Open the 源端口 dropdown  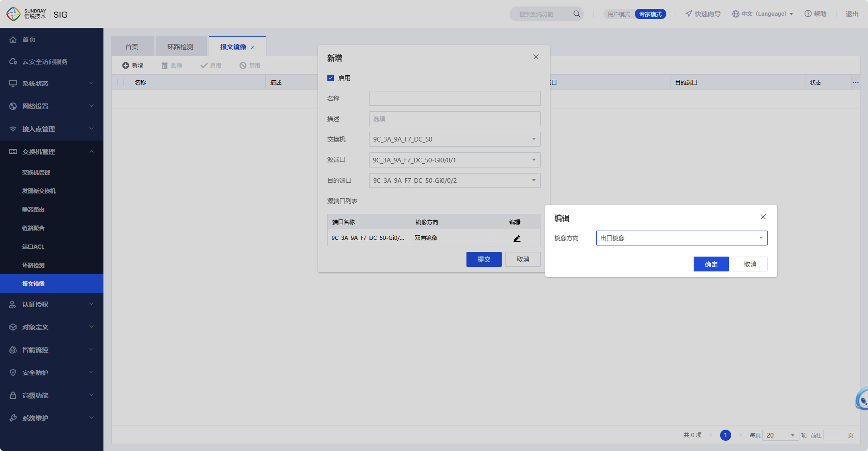[x=455, y=160]
